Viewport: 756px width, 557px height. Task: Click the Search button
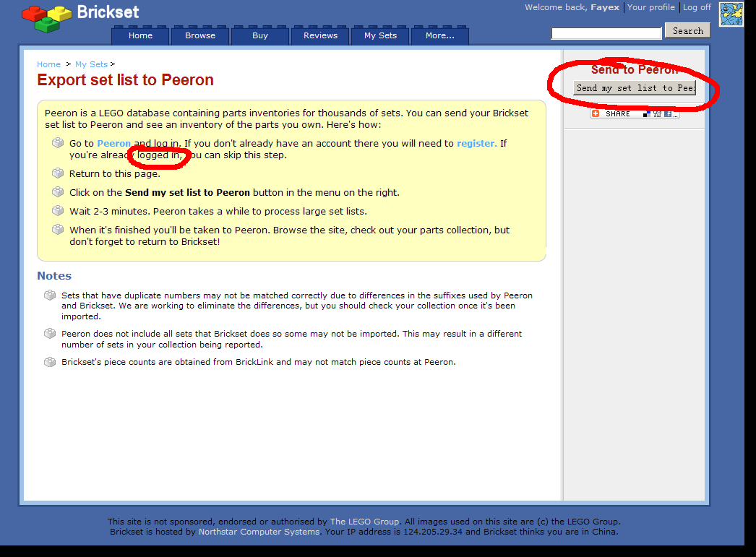click(687, 31)
